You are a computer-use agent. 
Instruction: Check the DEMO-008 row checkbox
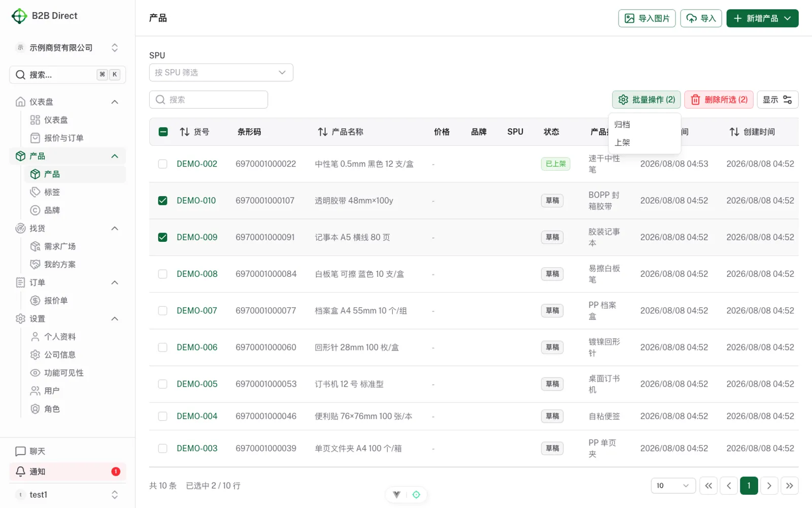(x=163, y=274)
